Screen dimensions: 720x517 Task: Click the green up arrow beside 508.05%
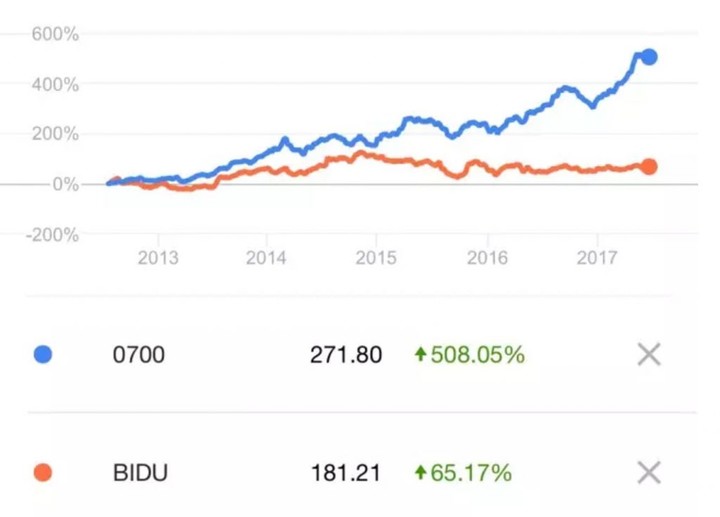[x=421, y=354]
